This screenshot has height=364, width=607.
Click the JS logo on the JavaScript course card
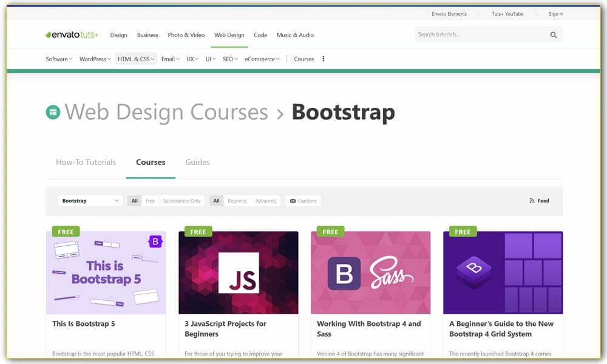tap(238, 272)
